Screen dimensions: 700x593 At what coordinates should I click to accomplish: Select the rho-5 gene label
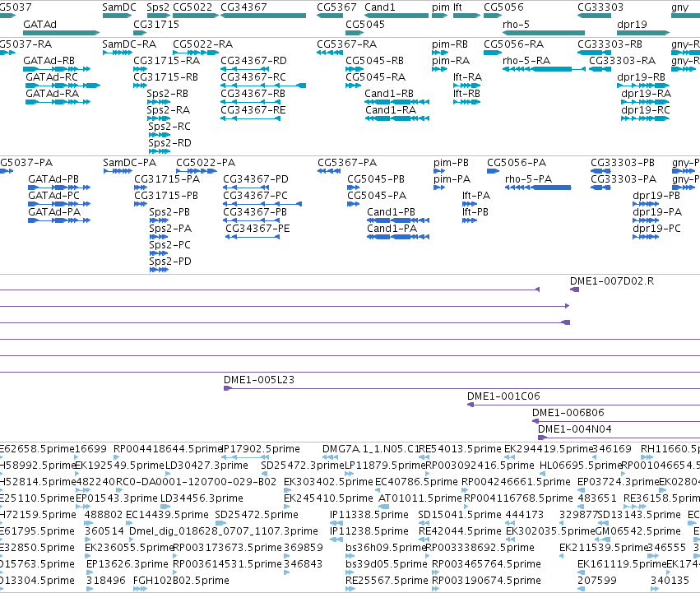516,25
